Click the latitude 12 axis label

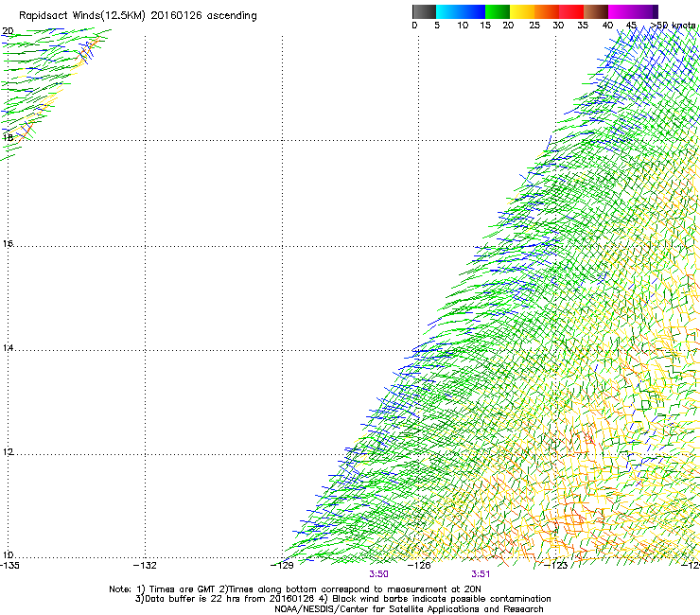coord(8,452)
